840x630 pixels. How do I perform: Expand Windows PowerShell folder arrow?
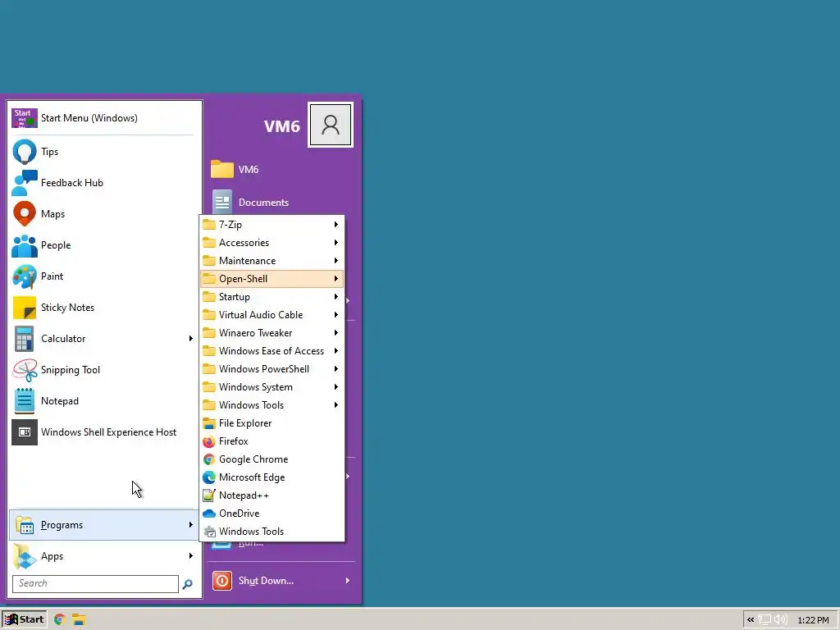coord(336,369)
